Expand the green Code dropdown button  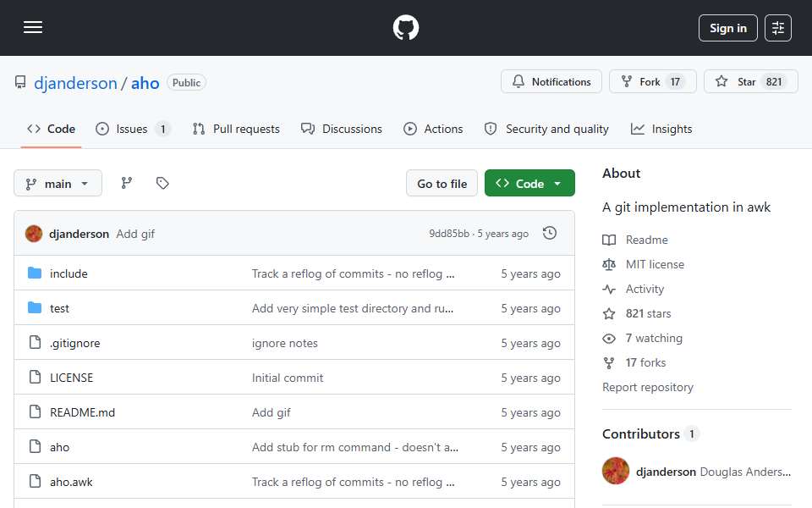point(529,183)
